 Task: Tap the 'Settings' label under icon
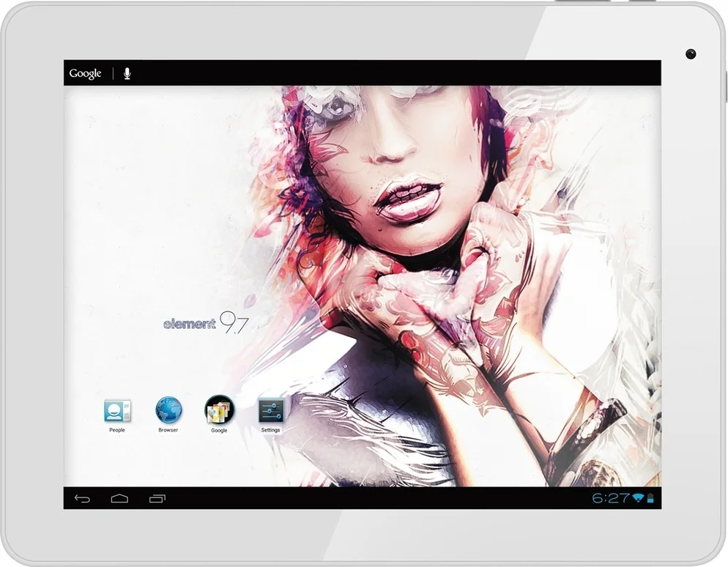pyautogui.click(x=271, y=430)
